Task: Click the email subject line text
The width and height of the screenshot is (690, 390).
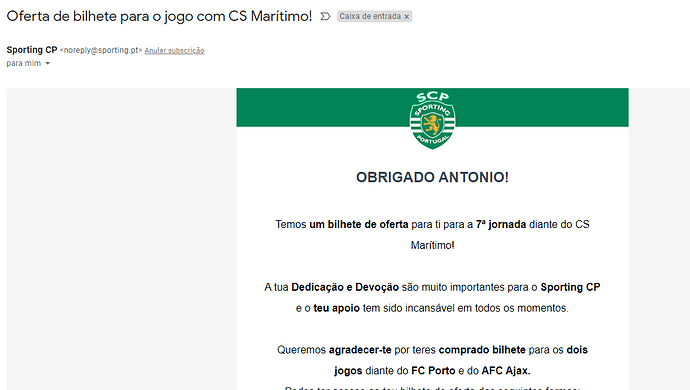Action: 159,16
